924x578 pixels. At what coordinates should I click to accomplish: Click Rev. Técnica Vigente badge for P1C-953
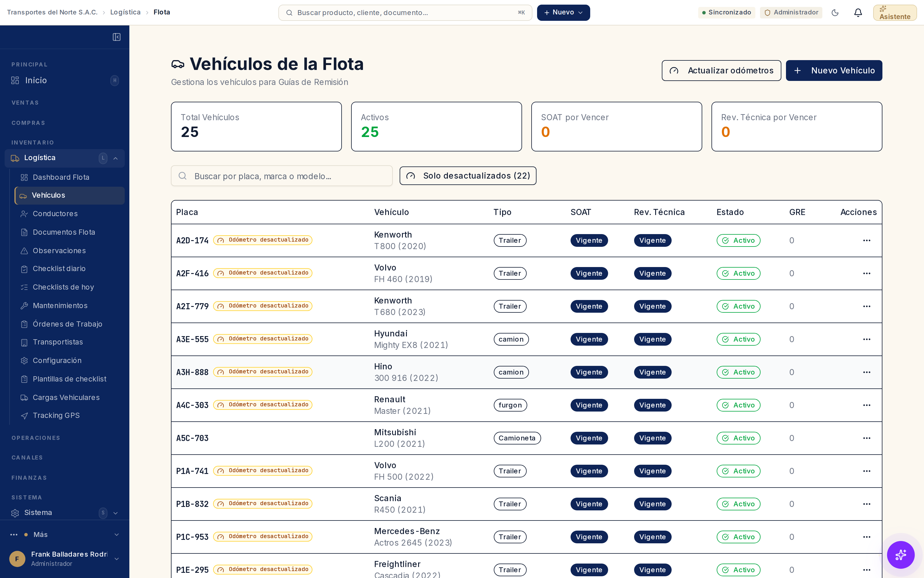[x=653, y=537]
